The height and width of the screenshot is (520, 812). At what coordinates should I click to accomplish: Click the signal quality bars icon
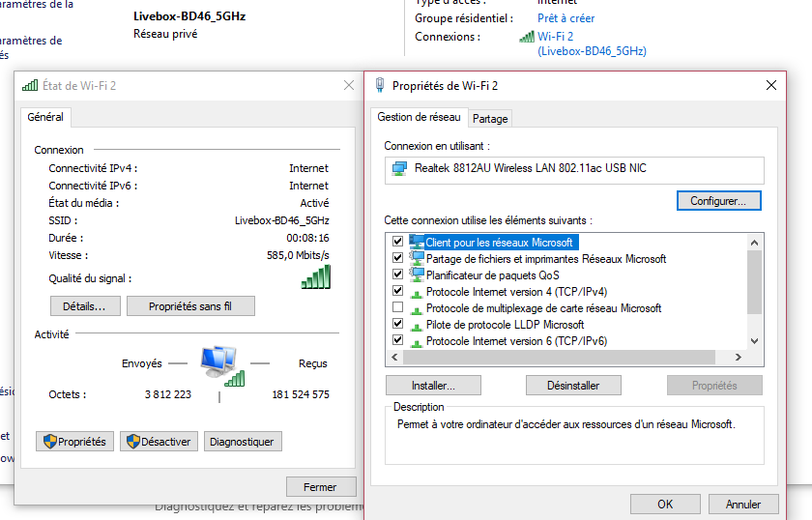click(x=316, y=277)
